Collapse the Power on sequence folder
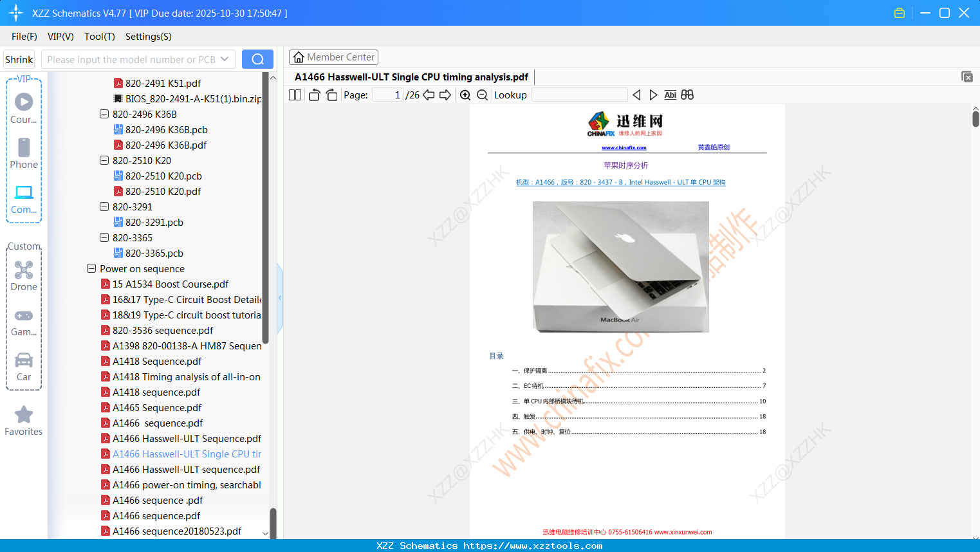Viewport: 980px width, 552px height. (91, 269)
